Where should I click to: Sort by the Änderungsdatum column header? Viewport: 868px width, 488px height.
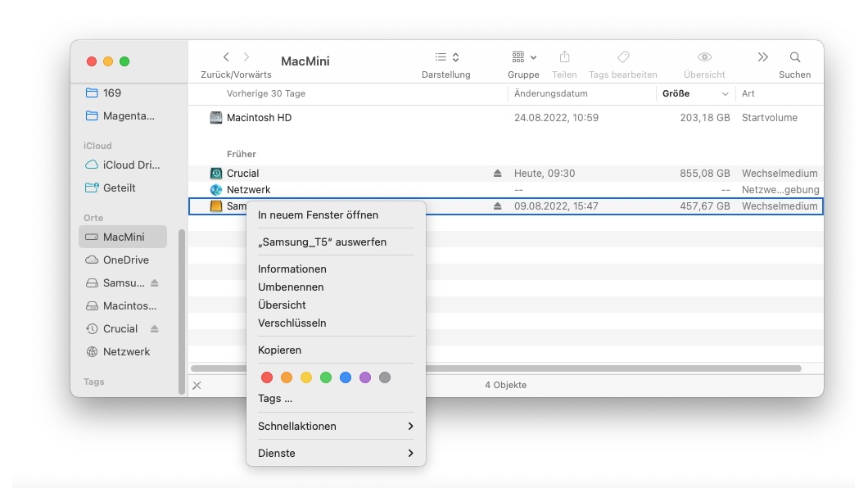tap(581, 93)
